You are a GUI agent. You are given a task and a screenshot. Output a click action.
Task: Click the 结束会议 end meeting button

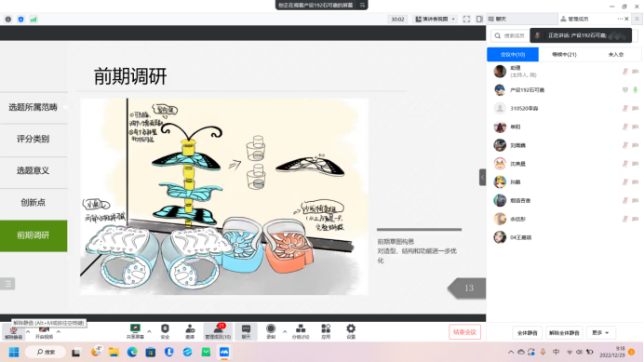point(464,332)
